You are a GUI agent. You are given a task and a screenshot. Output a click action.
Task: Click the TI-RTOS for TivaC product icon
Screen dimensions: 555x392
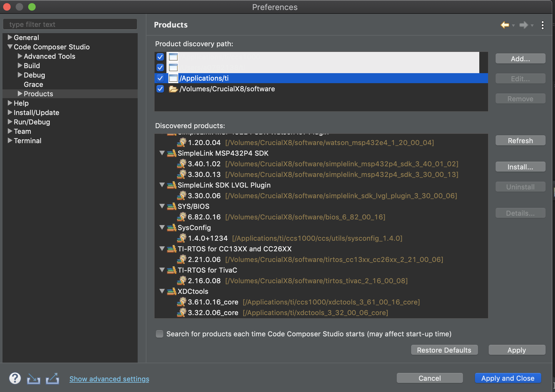[x=171, y=270]
